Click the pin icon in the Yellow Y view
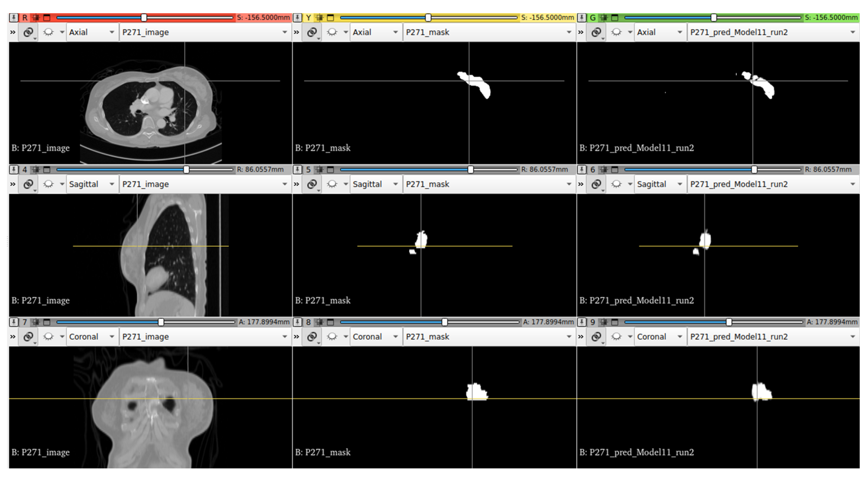 tap(297, 17)
